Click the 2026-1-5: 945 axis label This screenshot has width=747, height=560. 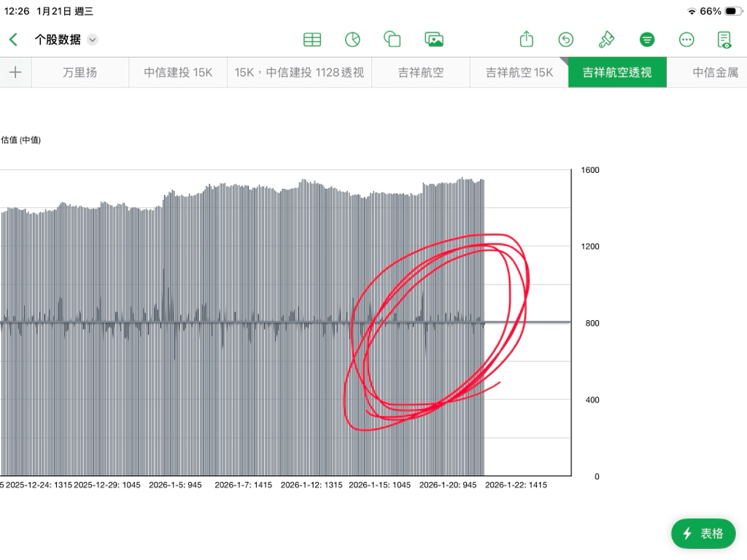pos(175,485)
